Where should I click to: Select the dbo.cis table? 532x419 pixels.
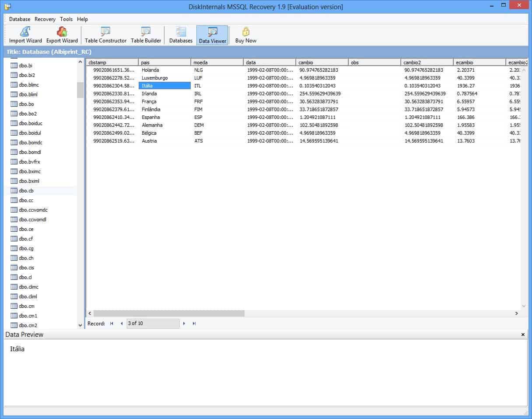27,268
